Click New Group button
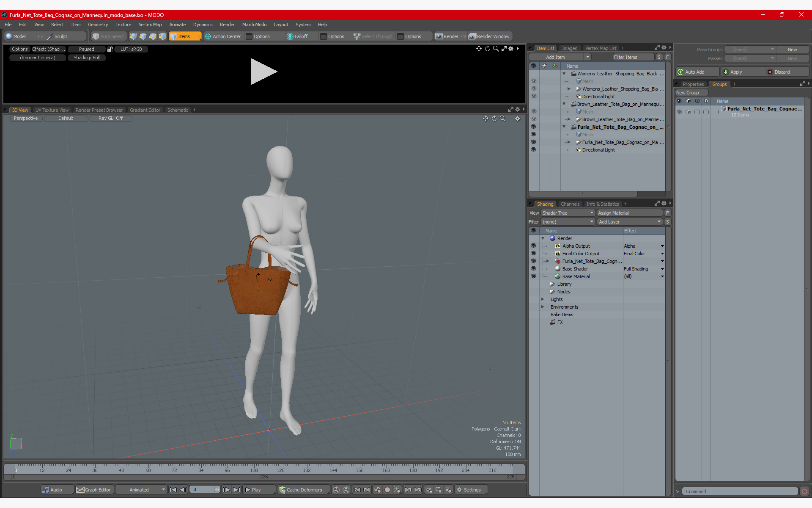The height and width of the screenshot is (508, 812). [x=691, y=93]
